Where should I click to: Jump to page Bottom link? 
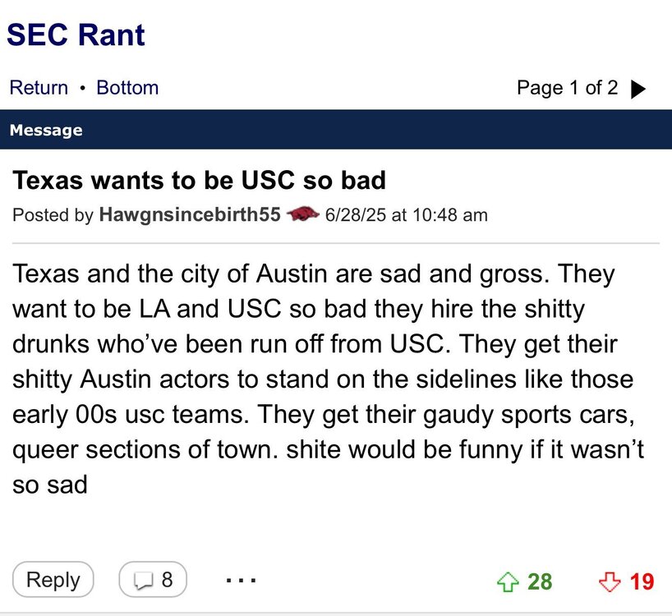click(x=127, y=88)
